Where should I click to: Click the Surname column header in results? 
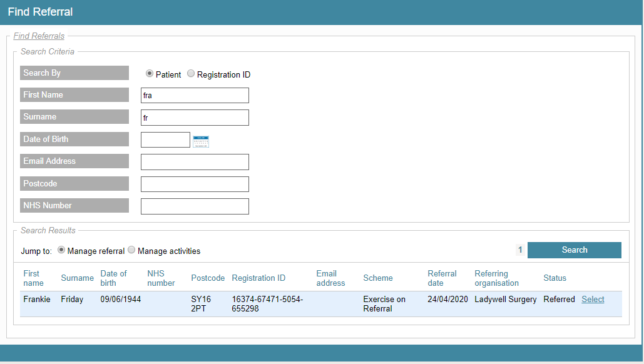point(77,278)
